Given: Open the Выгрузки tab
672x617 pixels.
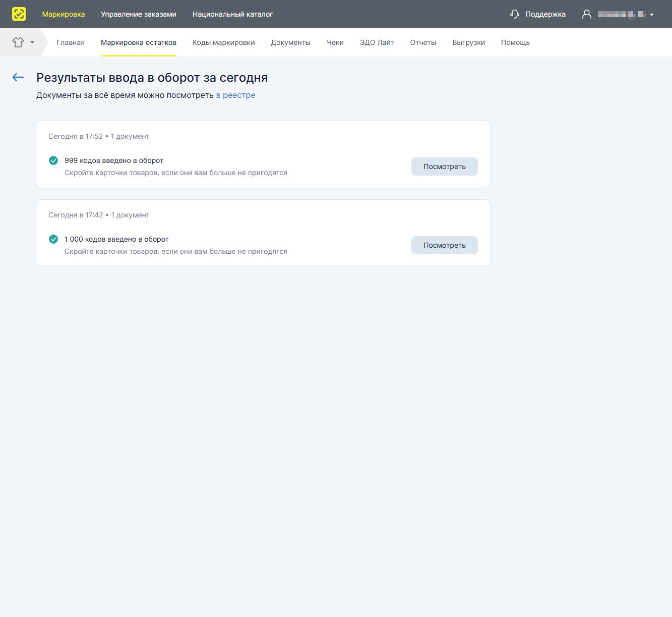Looking at the screenshot, I should [x=468, y=42].
